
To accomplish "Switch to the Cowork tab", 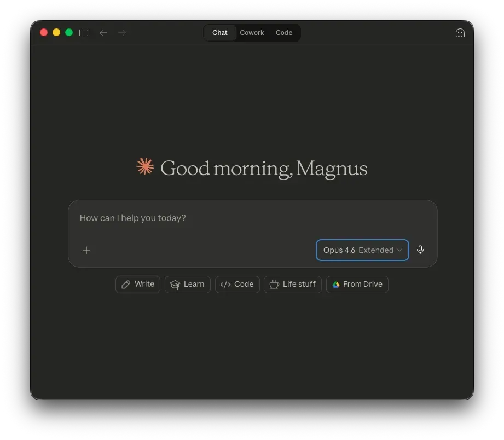I will [252, 33].
